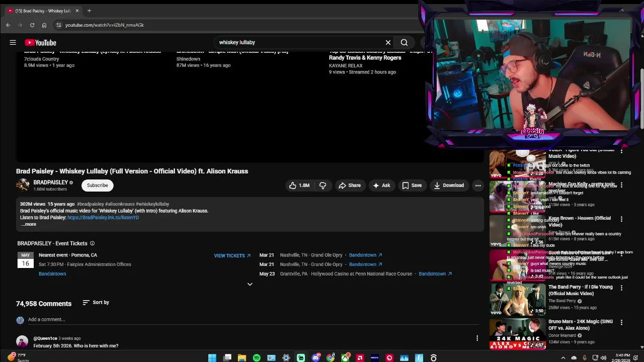Screen dimensions: 644x362
Task: Open the Windows Start button
Action: tap(212, 358)
